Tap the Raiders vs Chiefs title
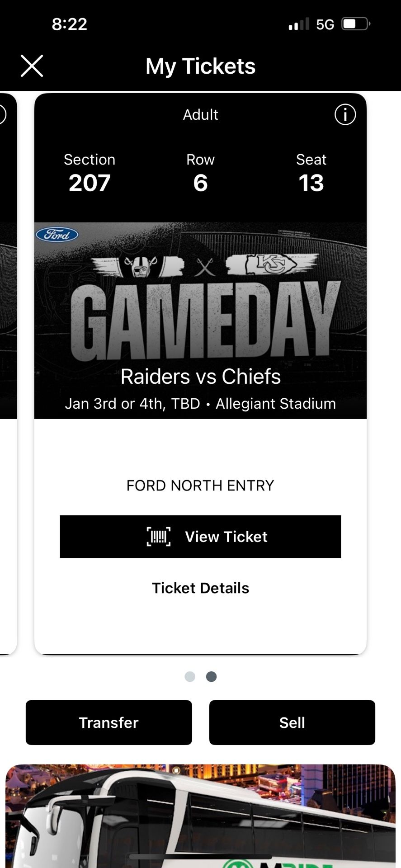This screenshot has width=401, height=868. click(x=200, y=377)
